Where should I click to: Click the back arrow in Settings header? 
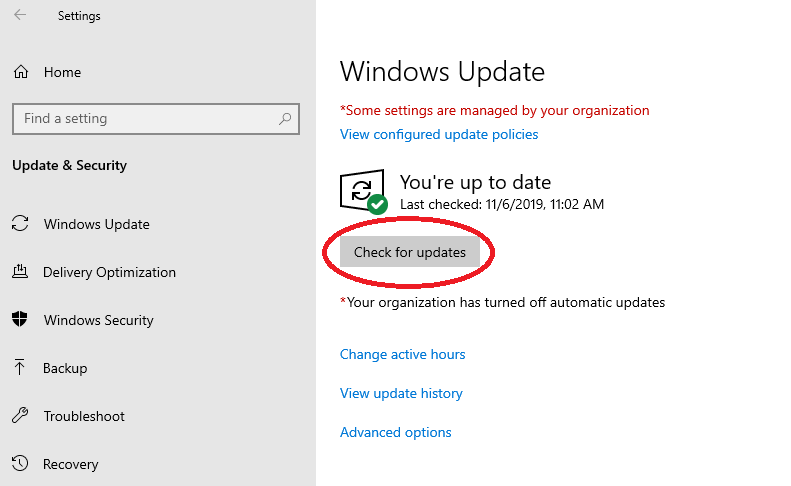tap(20, 16)
